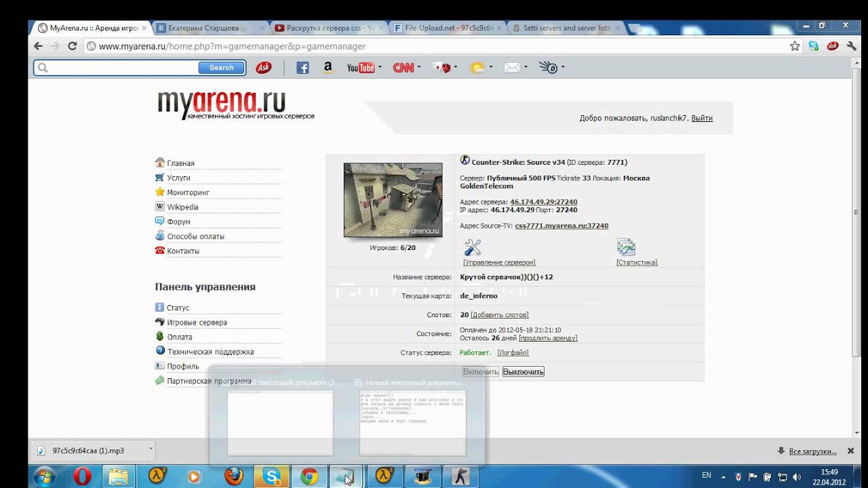Click the Добавить слотов link
Image resolution: width=868 pixels, height=488 pixels.
[x=500, y=315]
